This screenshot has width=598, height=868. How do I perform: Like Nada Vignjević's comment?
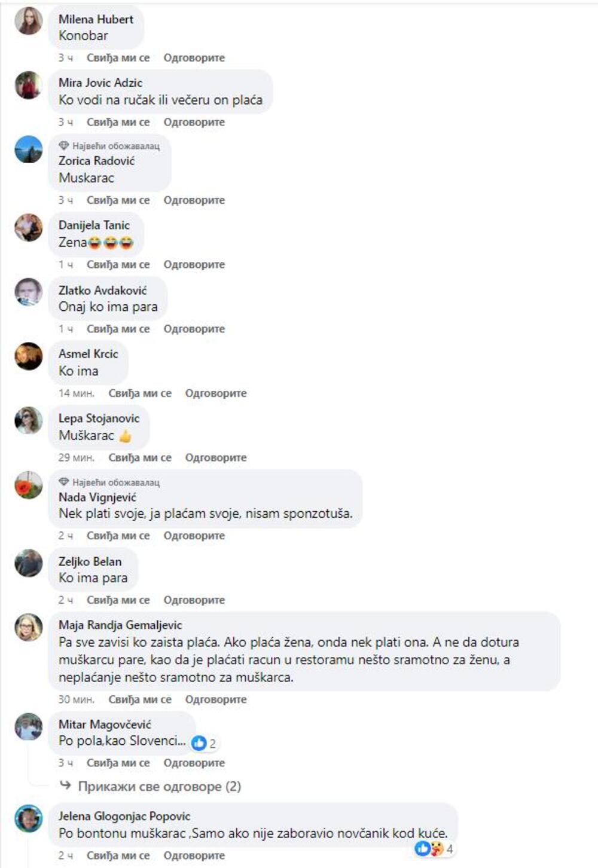pyautogui.click(x=118, y=536)
